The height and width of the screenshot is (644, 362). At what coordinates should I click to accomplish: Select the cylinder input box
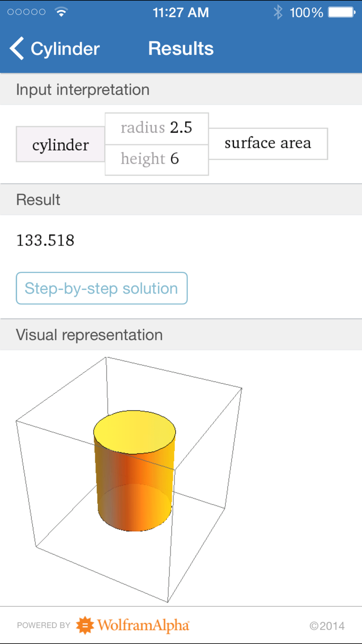click(60, 145)
